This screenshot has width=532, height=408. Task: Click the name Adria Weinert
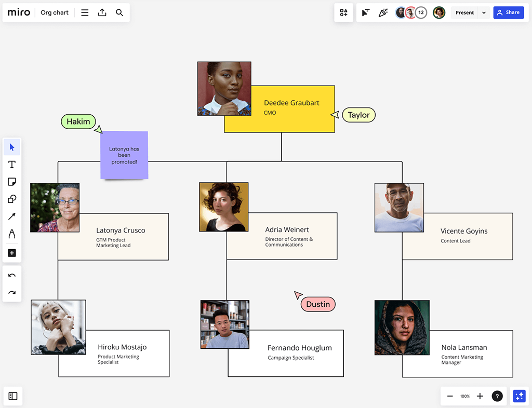pos(287,230)
